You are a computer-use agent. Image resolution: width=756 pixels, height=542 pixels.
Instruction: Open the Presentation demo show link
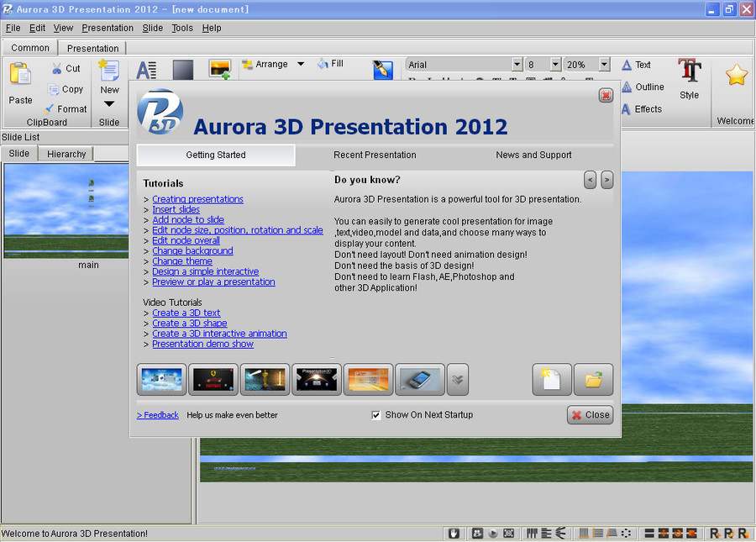coord(202,344)
